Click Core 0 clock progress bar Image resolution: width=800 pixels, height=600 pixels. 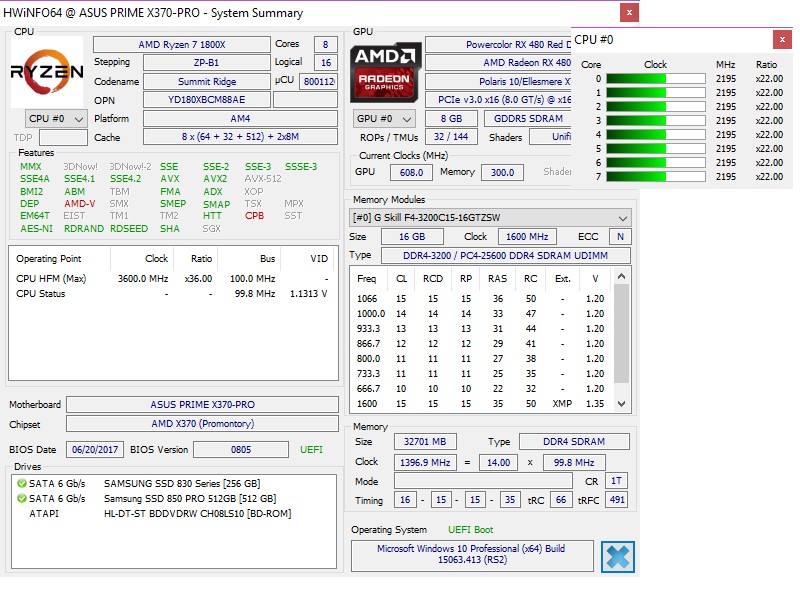point(656,79)
